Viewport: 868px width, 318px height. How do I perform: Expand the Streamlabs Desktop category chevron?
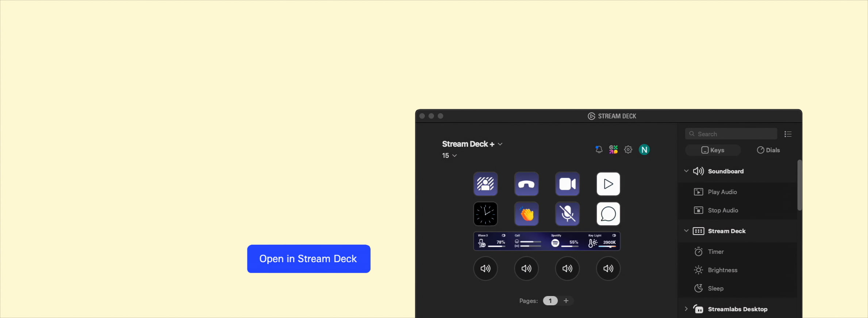tap(686, 309)
